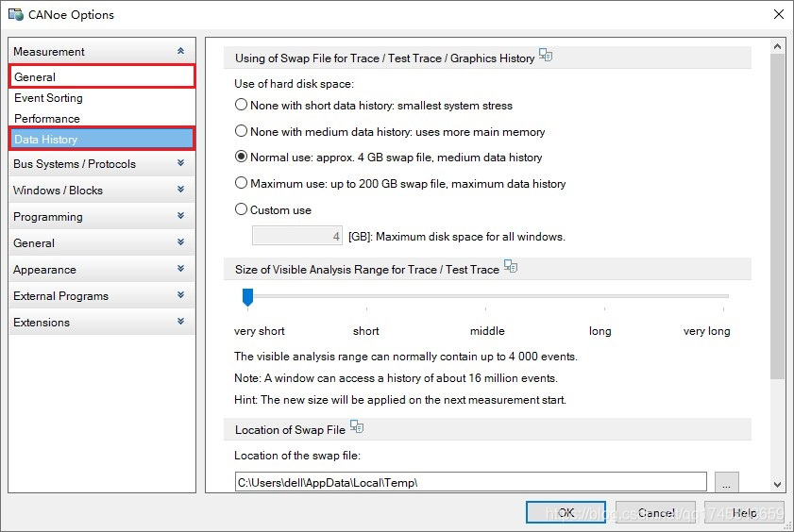Click help icon beside Location of Swap File

357,426
